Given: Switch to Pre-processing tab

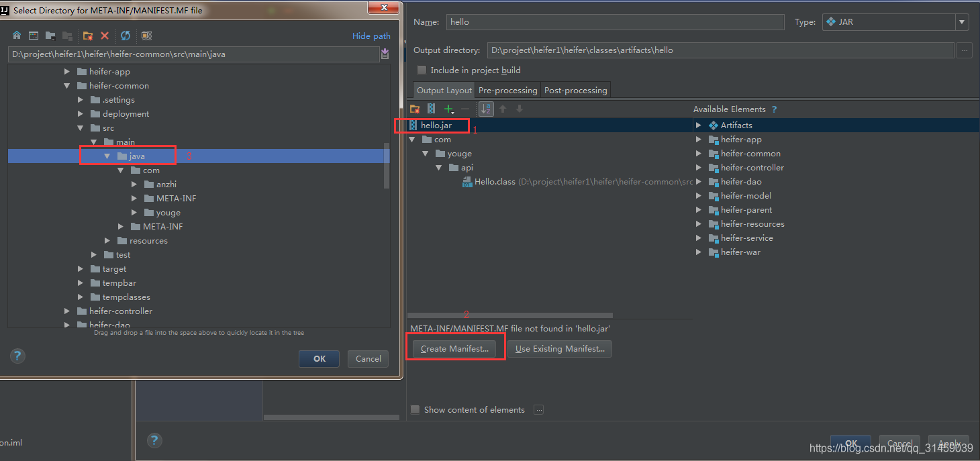Looking at the screenshot, I should point(507,91).
